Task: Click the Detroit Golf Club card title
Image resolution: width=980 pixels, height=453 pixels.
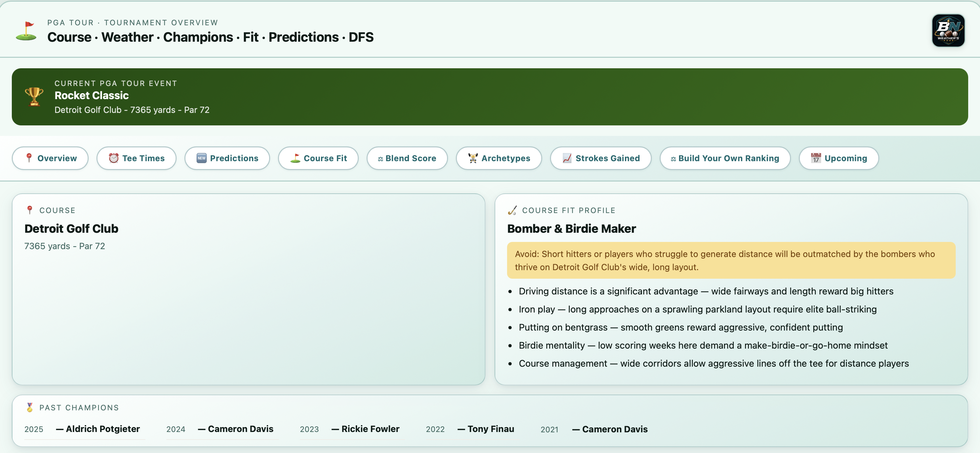Action: pos(72,228)
